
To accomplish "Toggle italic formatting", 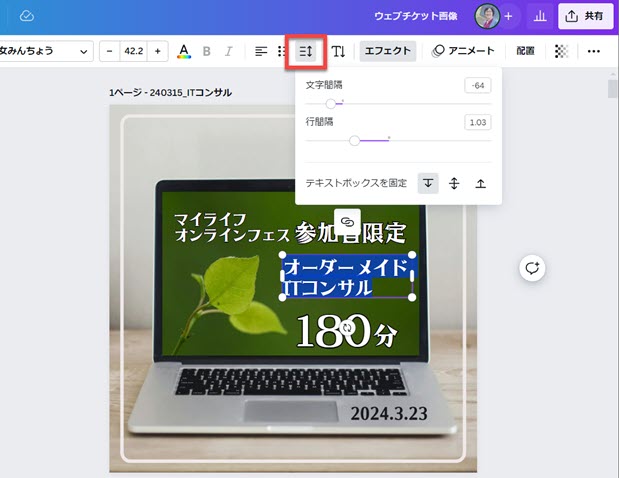I will coord(229,51).
